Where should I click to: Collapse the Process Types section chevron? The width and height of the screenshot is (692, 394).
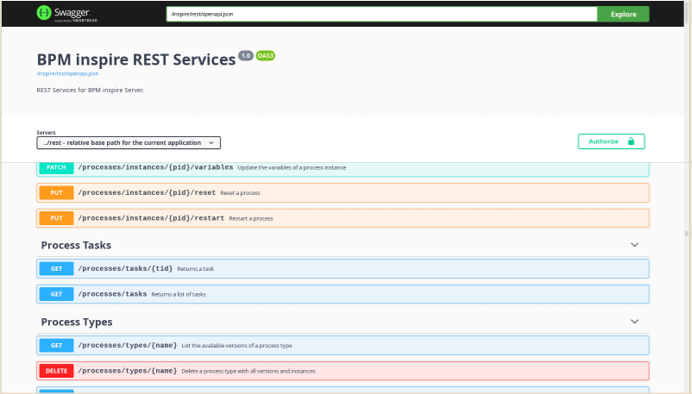point(635,322)
